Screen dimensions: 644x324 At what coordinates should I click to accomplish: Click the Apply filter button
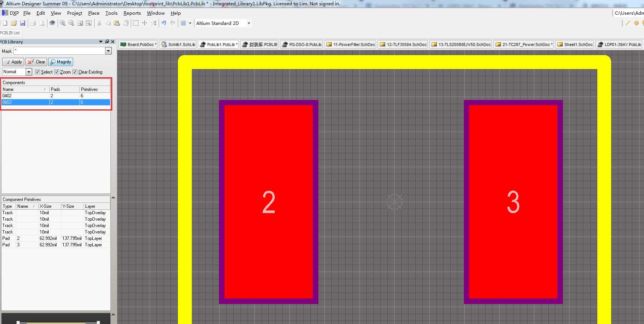(14, 62)
